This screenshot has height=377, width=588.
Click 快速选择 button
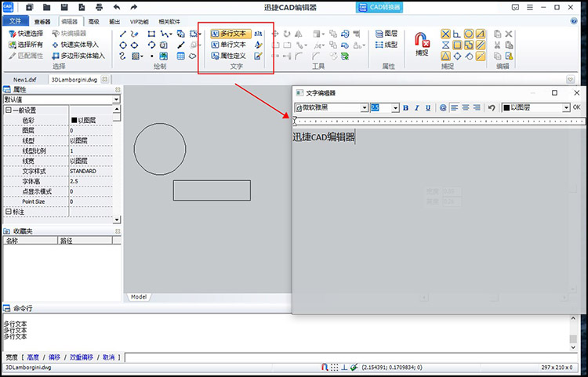coord(26,34)
